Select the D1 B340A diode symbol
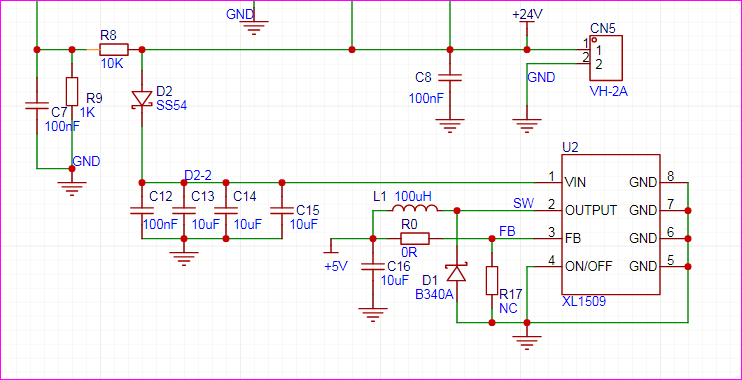 click(x=457, y=274)
